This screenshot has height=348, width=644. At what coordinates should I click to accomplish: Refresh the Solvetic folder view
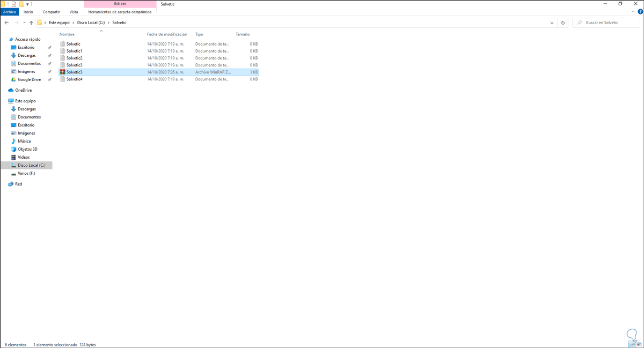coord(562,23)
